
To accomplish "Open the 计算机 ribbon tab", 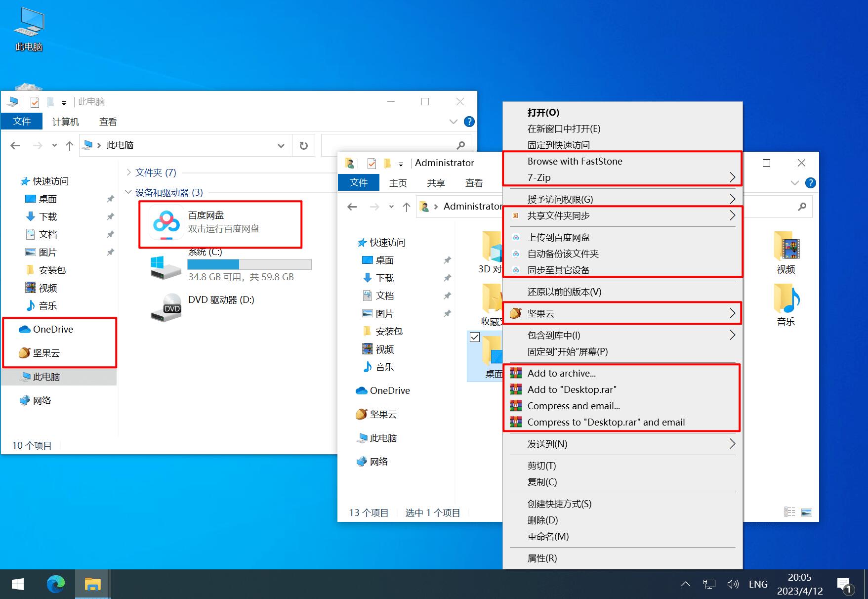I will pos(65,122).
